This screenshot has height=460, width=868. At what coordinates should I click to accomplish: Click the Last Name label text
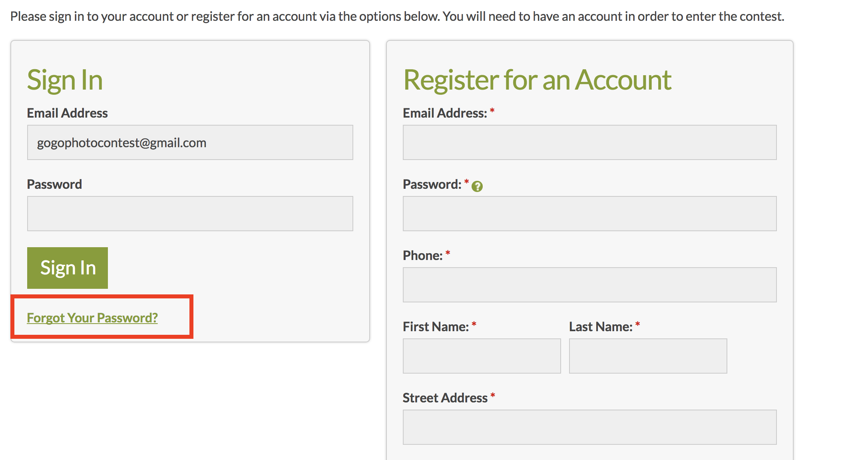click(601, 326)
